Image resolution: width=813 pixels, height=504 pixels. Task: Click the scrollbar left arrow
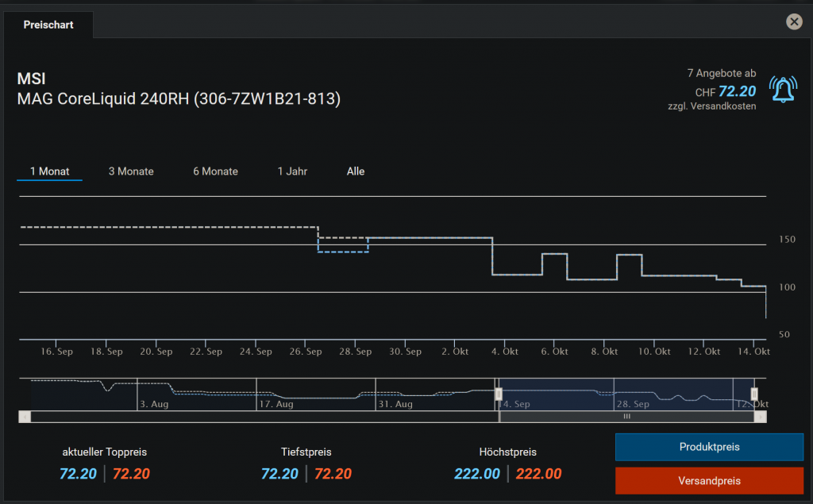24,416
